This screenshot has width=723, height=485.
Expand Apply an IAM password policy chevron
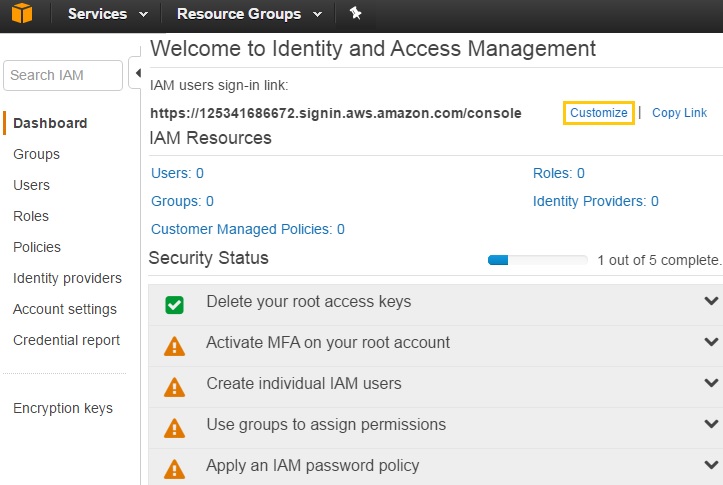coord(711,465)
